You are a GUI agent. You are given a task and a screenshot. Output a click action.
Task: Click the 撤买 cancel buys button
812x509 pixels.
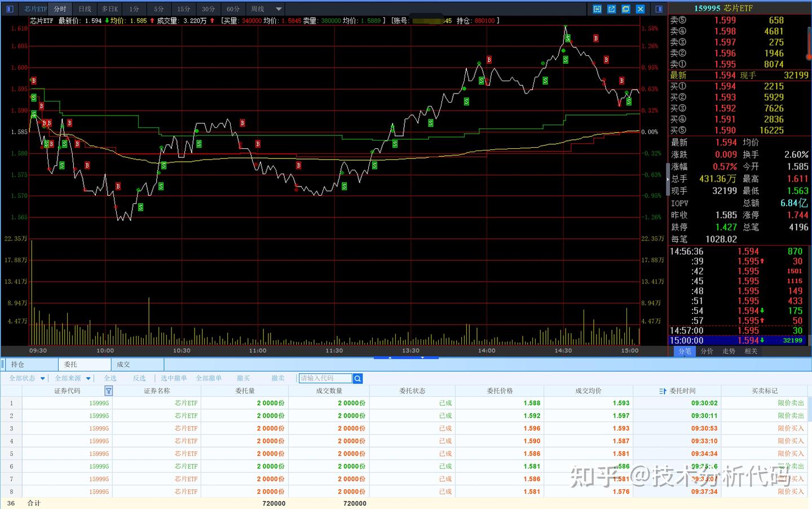click(x=244, y=378)
